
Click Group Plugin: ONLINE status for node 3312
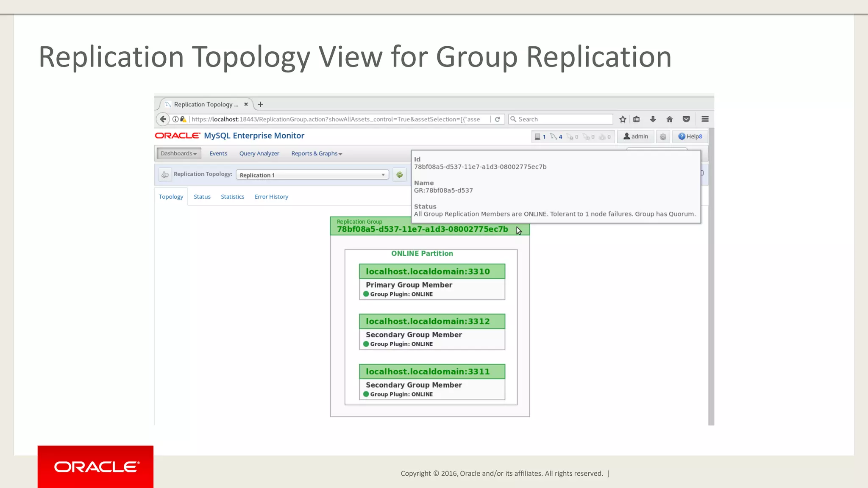click(x=398, y=344)
